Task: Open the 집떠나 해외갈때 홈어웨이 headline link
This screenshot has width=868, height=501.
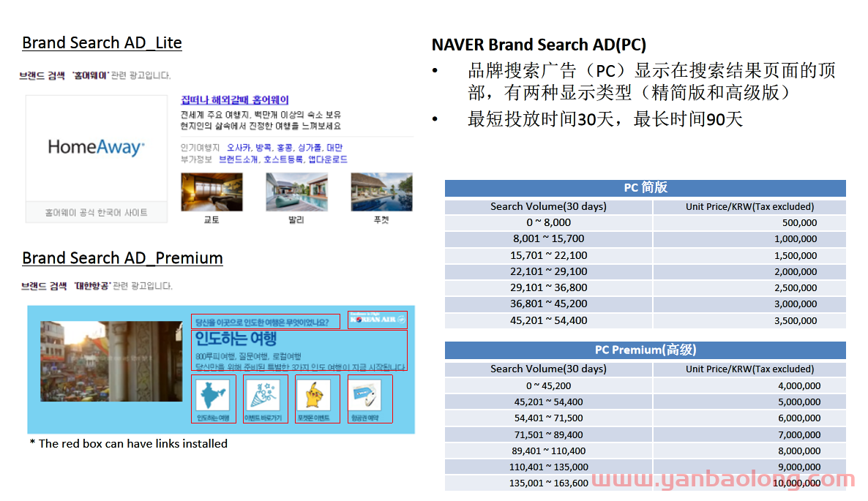Action: pyautogui.click(x=235, y=99)
